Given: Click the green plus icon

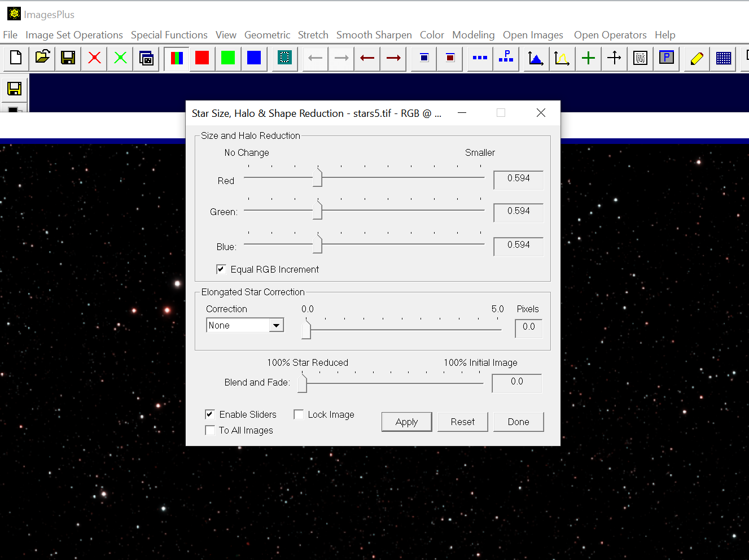Looking at the screenshot, I should (588, 58).
